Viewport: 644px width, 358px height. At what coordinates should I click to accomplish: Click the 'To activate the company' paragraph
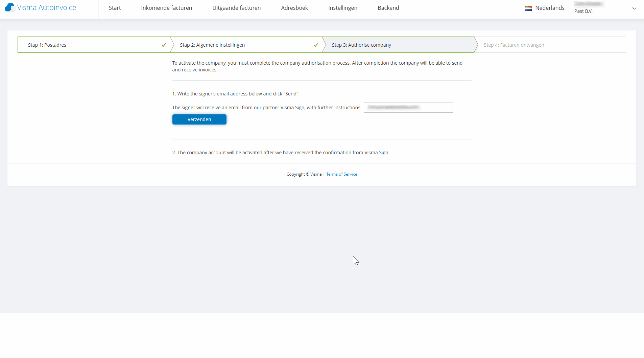pyautogui.click(x=317, y=66)
